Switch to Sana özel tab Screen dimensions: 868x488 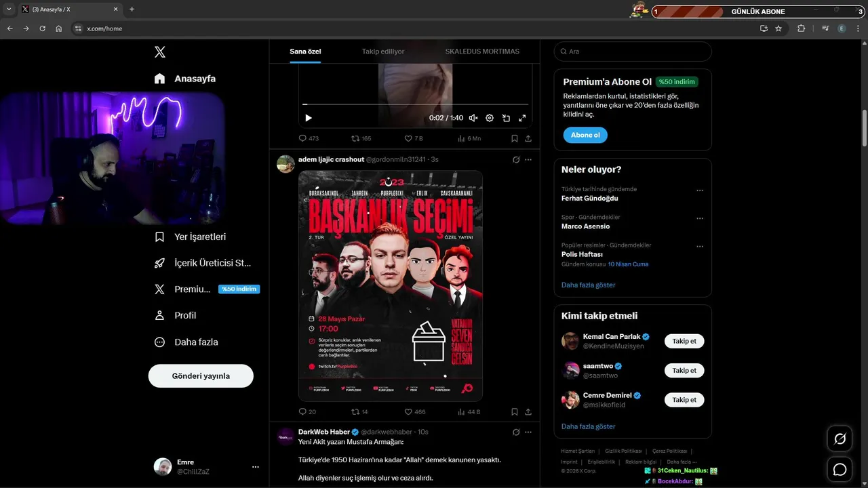(305, 52)
